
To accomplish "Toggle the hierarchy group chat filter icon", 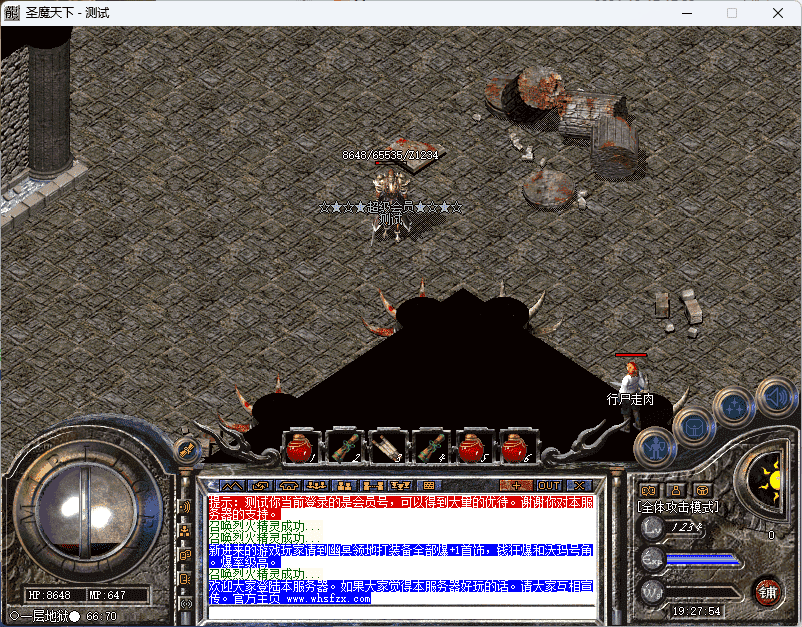I will pos(185,531).
